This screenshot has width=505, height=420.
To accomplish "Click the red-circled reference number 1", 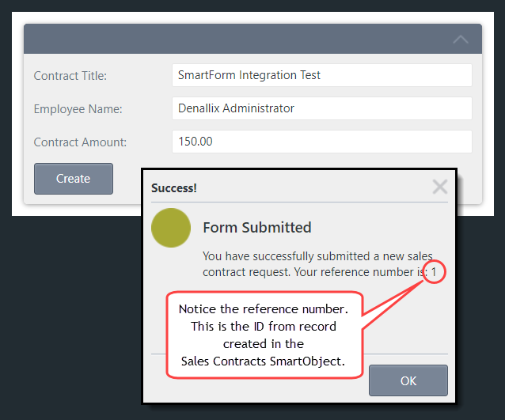I will (x=436, y=273).
